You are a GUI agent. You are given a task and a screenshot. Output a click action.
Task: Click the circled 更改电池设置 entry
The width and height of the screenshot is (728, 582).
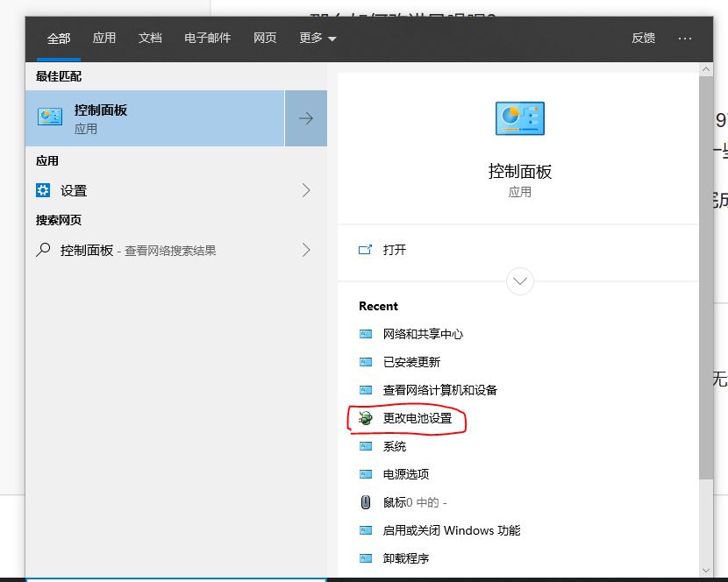click(x=416, y=419)
